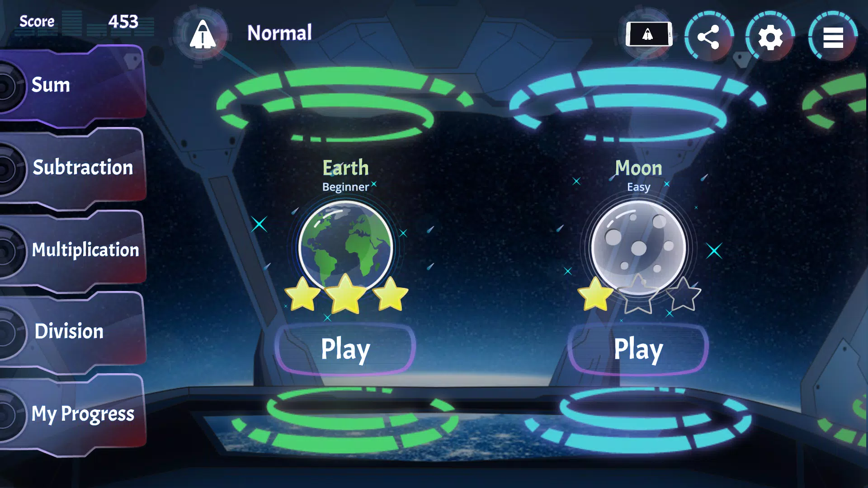The image size is (868, 488).
Task: View My Progress section
Action: click(84, 413)
